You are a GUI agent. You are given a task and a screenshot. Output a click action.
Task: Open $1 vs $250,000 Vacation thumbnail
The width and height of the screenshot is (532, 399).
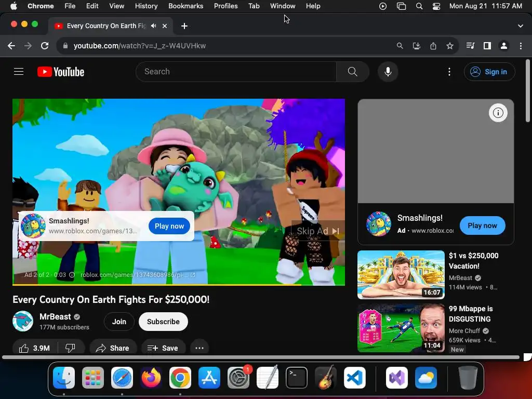[x=401, y=275]
